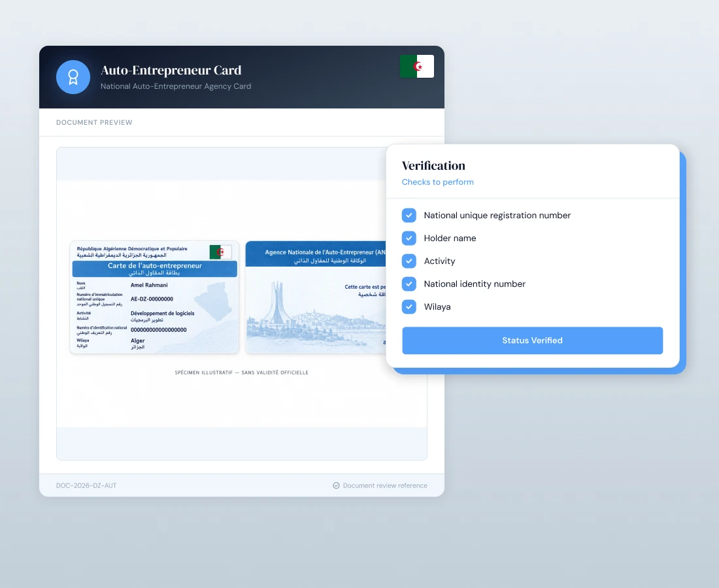Click the blue award ribbon badge icon
Viewport: 719px width, 588px height.
(x=73, y=77)
